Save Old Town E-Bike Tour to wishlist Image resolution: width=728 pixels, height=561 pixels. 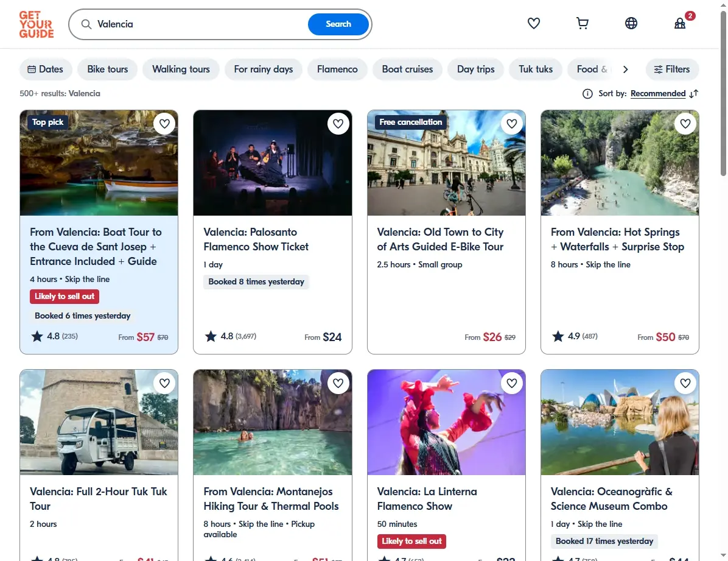coord(512,124)
